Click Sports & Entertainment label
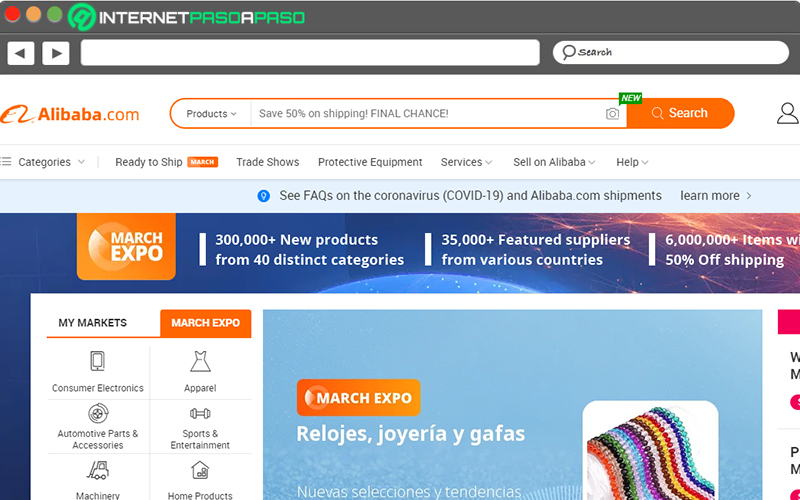The image size is (800, 500). 200,439
